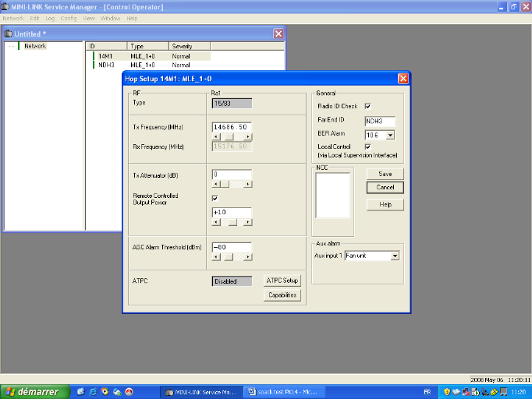This screenshot has height=399, width=532.
Task: Open the Network menu
Action: coord(13,17)
